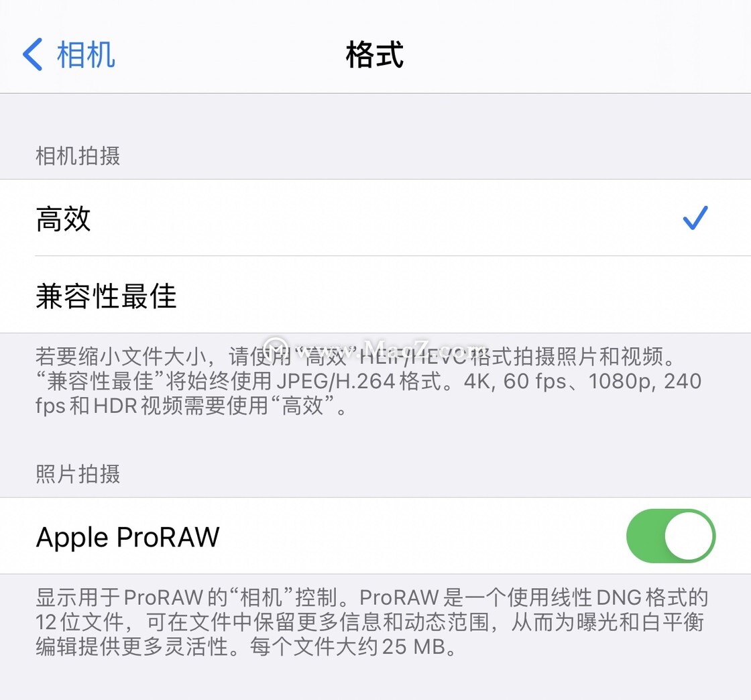This screenshot has height=700, width=751.
Task: Click the JPEG/H.264 text in description
Action: 336,381
